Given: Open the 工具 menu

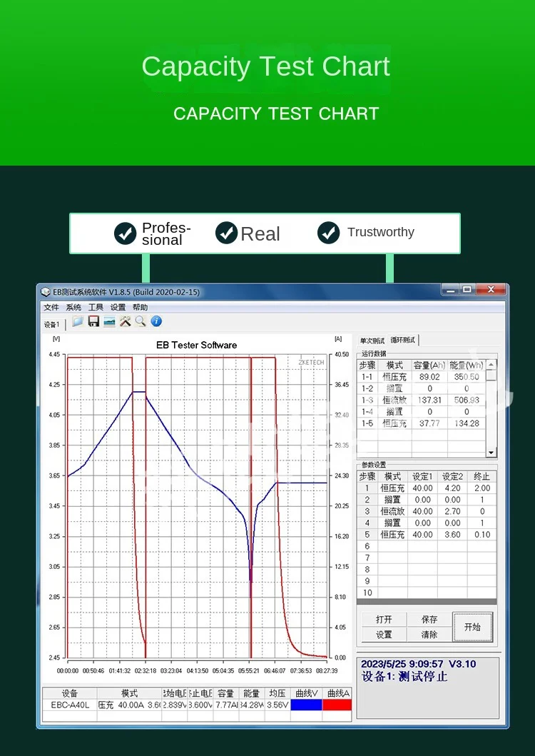Looking at the screenshot, I should (96, 308).
